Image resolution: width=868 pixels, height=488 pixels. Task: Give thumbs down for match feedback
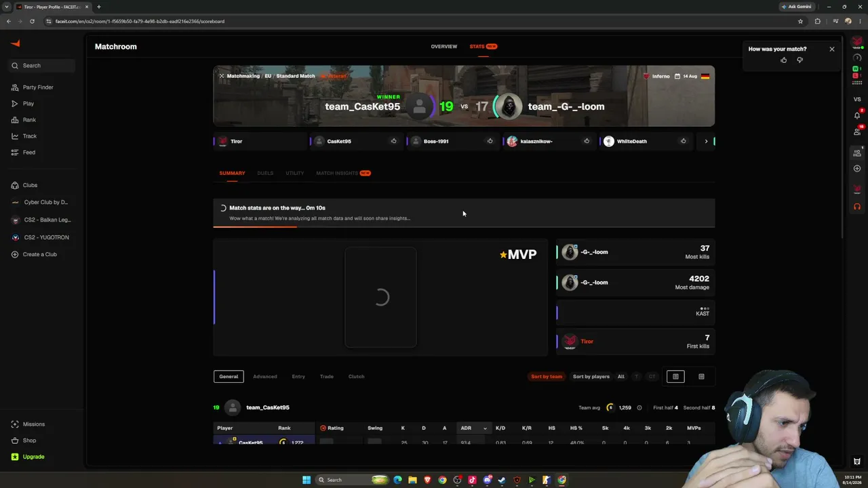point(800,60)
